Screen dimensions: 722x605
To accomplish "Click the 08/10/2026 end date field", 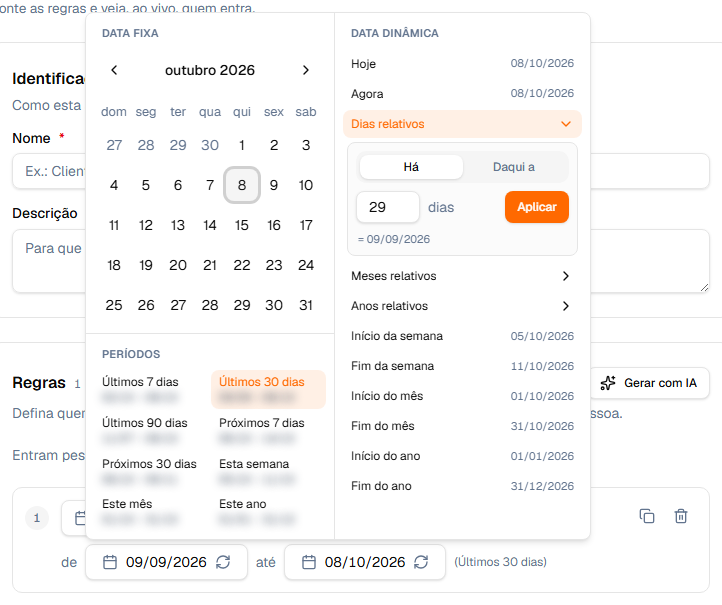I will pos(365,562).
